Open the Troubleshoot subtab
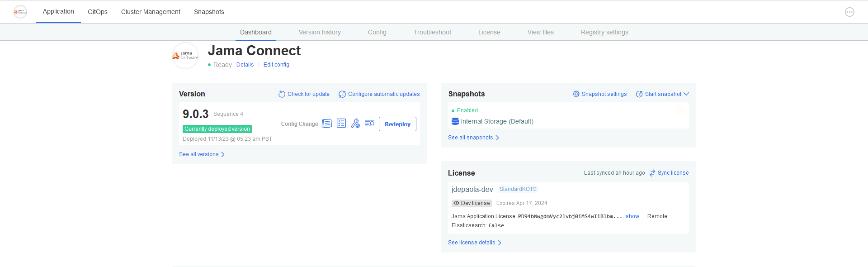This screenshot has height=267, width=868. pyautogui.click(x=432, y=32)
